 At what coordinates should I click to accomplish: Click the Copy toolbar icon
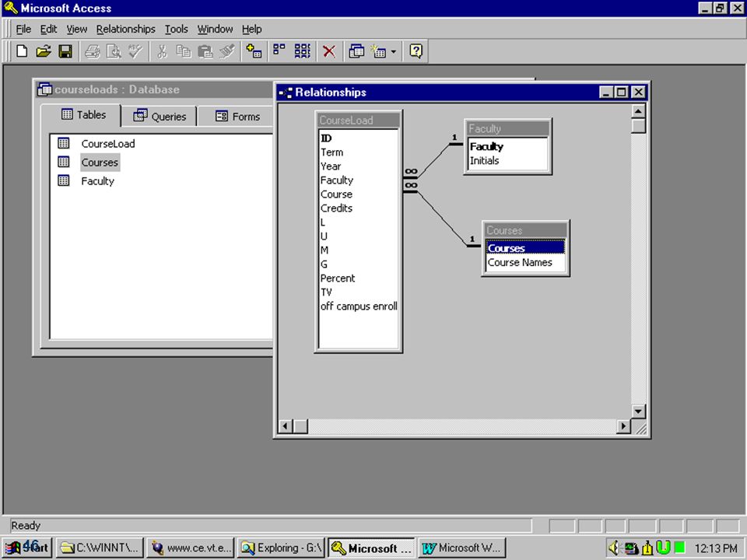pos(184,51)
